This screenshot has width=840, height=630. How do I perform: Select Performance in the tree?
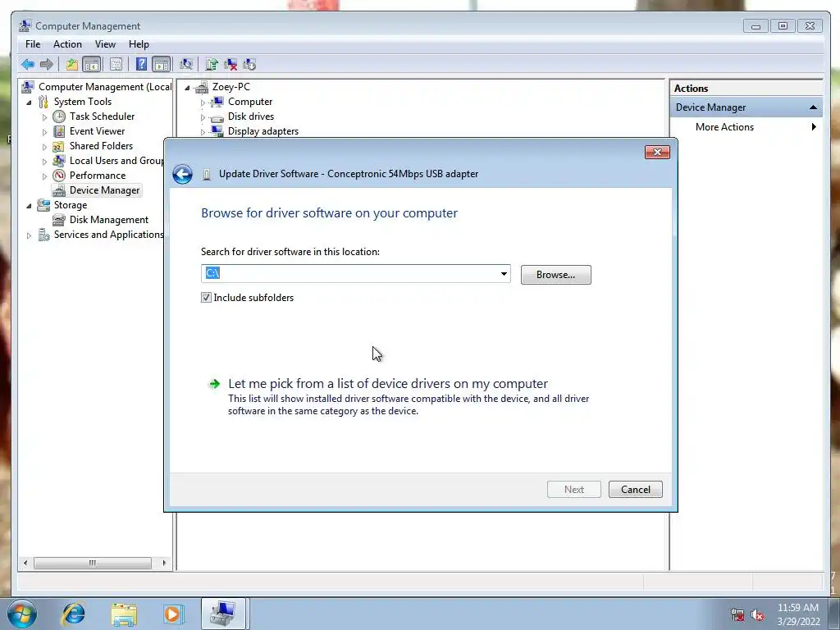tap(98, 176)
